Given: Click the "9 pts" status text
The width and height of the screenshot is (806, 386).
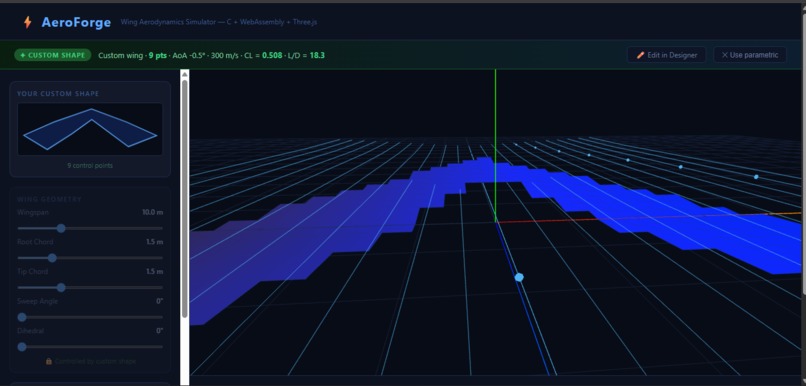Looking at the screenshot, I should [x=158, y=55].
